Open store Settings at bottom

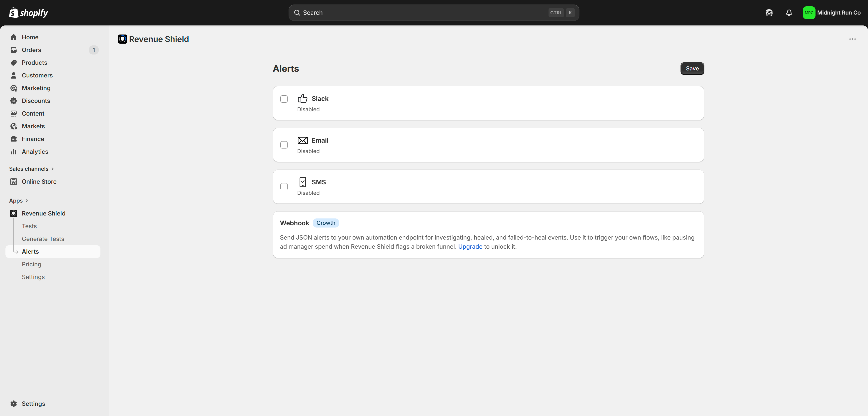tap(53, 404)
